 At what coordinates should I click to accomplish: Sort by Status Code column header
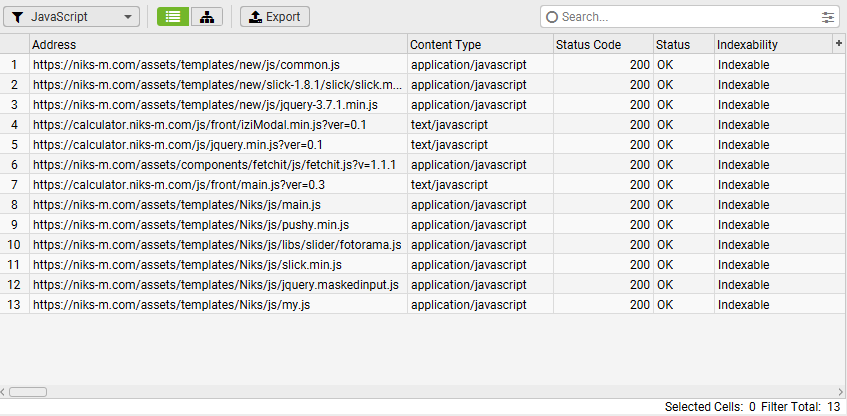click(x=602, y=45)
